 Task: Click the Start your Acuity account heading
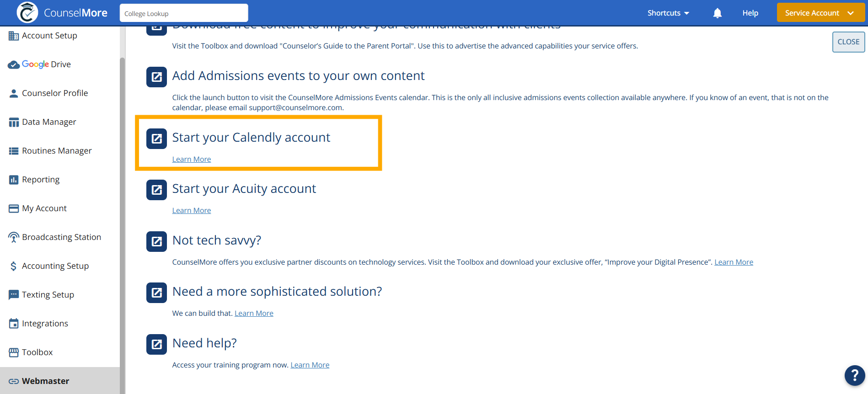pyautogui.click(x=244, y=189)
